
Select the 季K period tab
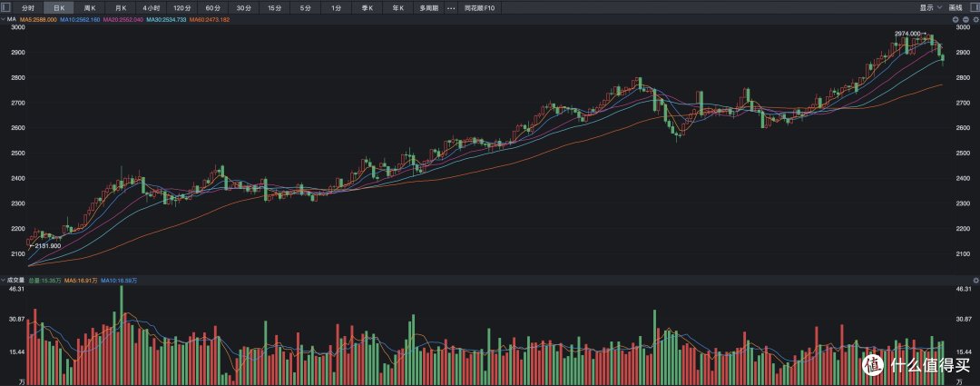367,8
